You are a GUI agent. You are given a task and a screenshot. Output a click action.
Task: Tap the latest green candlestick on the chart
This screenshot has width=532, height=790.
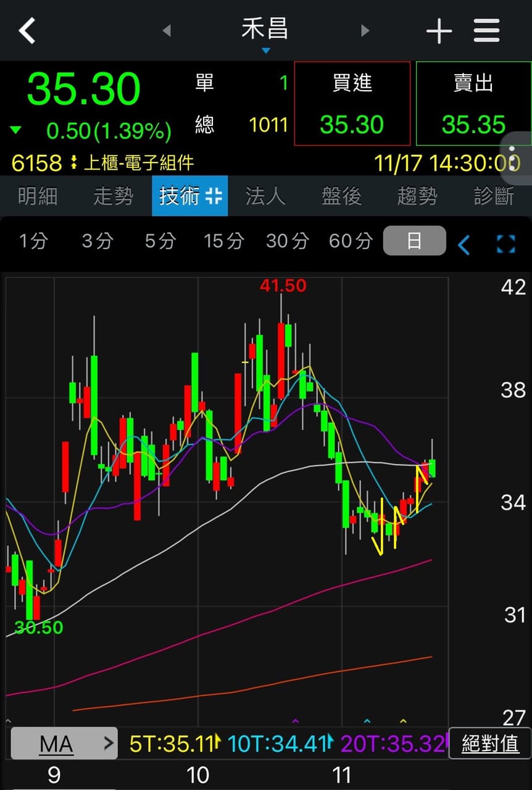[x=432, y=468]
